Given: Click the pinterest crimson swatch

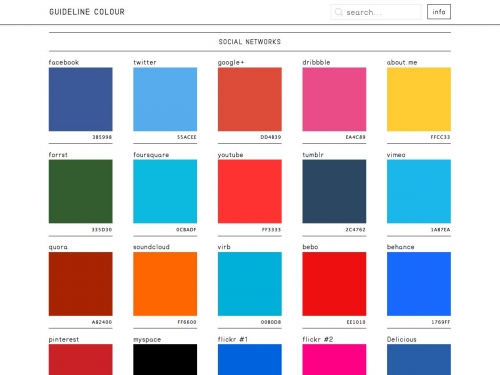Looking at the screenshot, I should (x=81, y=360).
